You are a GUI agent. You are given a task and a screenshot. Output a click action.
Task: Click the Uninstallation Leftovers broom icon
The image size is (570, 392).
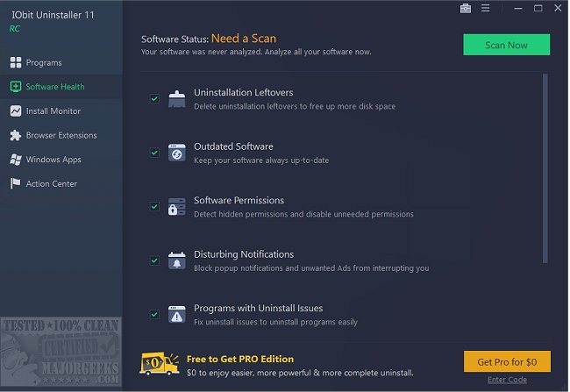pos(177,99)
